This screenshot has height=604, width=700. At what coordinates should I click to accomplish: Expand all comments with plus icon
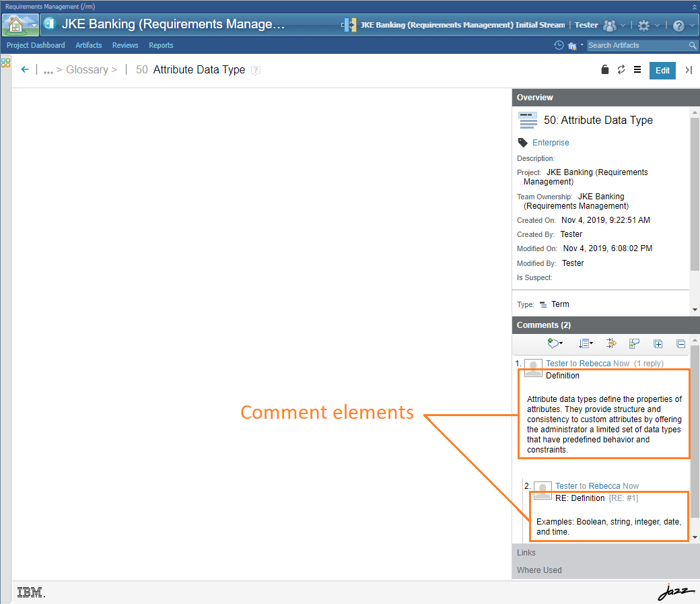658,343
